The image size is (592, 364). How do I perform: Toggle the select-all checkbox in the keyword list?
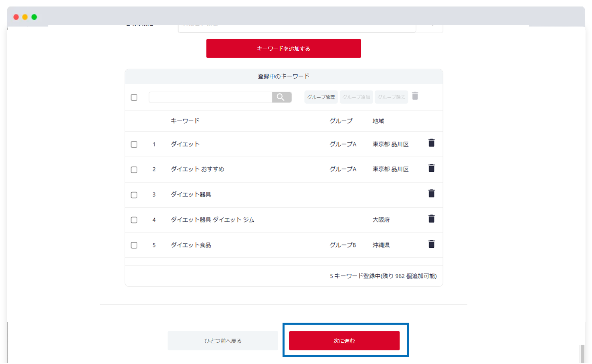point(134,97)
